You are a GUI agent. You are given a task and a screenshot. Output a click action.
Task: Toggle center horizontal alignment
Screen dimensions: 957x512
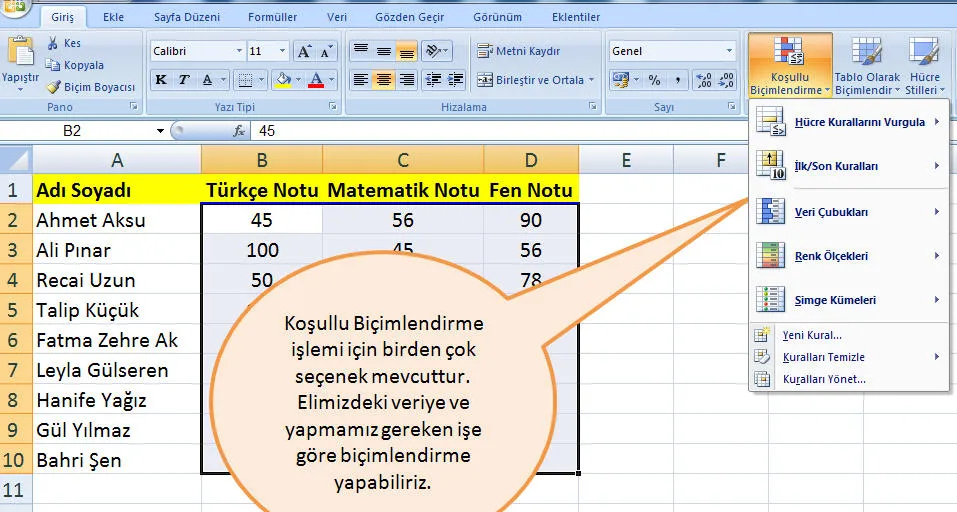point(383,80)
